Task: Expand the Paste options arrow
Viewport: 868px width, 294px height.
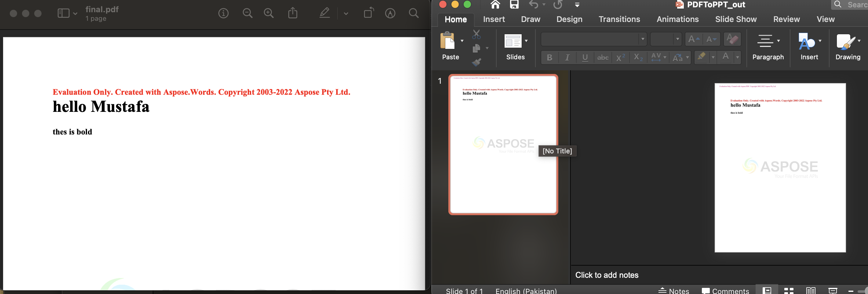Action: 462,41
